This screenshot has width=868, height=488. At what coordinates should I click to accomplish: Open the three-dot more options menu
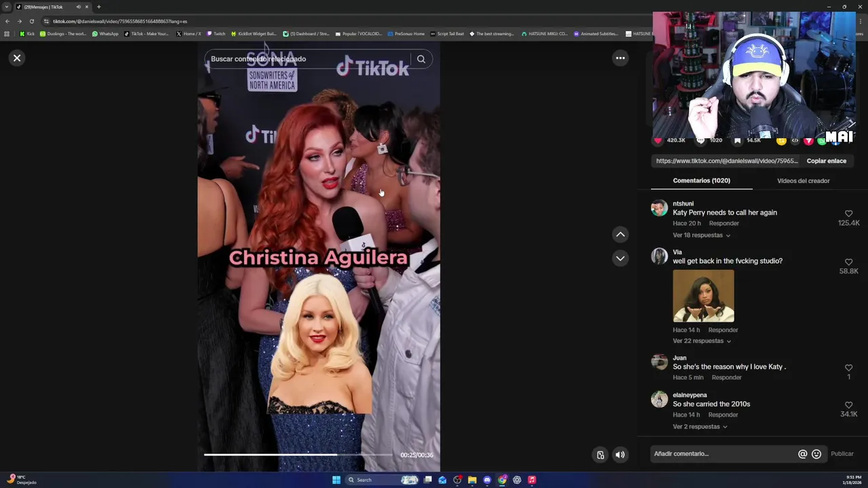620,58
